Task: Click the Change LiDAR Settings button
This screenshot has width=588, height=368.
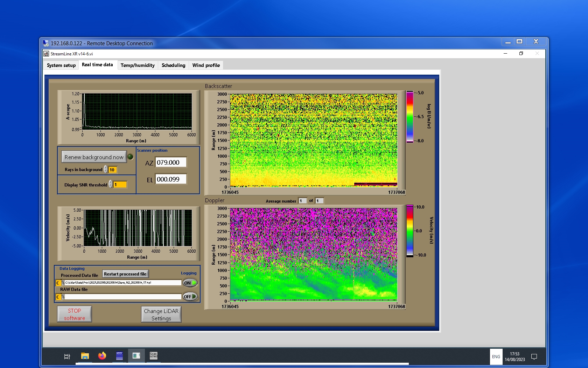Action: [161, 314]
